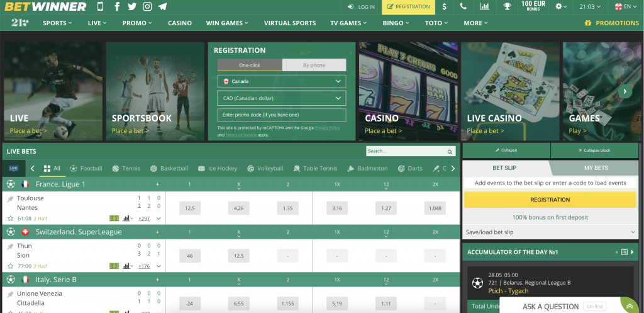This screenshot has height=313, width=644.
Task: Open the ASK A QUESTION chat
Action: pos(550,307)
